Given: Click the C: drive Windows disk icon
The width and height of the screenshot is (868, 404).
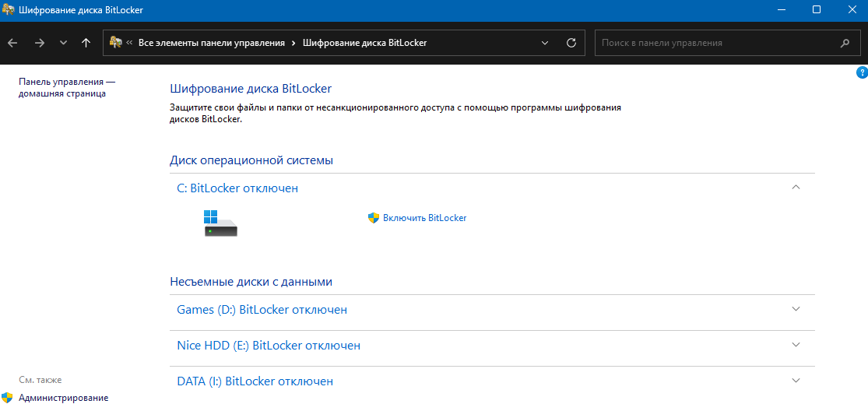Looking at the screenshot, I should 220,223.
